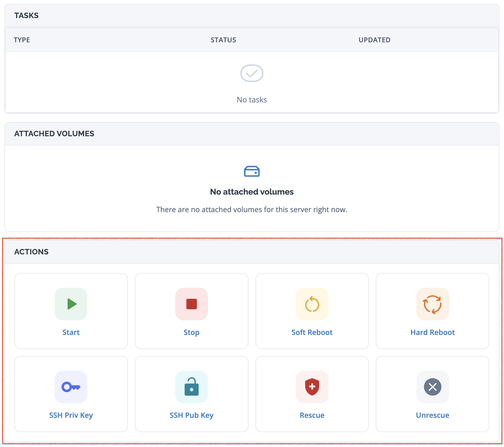
Task: Click the gray Unrescue X icon
Action: pyautogui.click(x=432, y=387)
